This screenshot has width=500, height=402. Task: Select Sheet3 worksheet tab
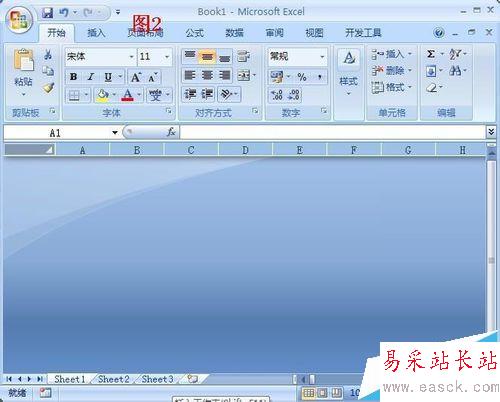point(157,379)
